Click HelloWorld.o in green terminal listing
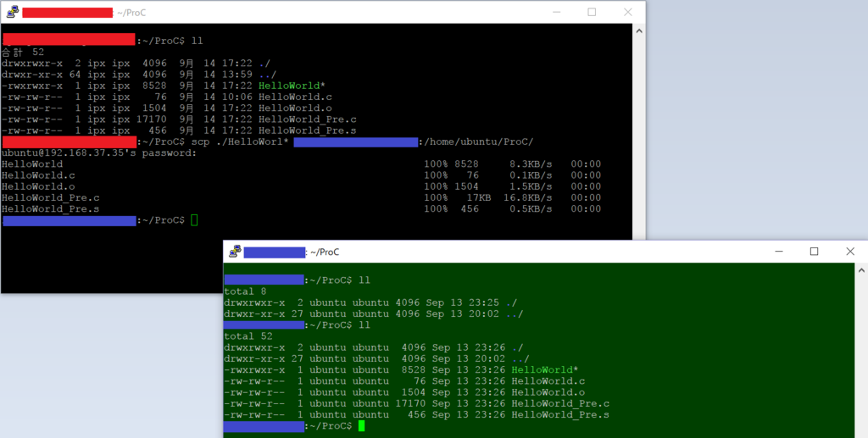This screenshot has height=438, width=868. point(548,392)
